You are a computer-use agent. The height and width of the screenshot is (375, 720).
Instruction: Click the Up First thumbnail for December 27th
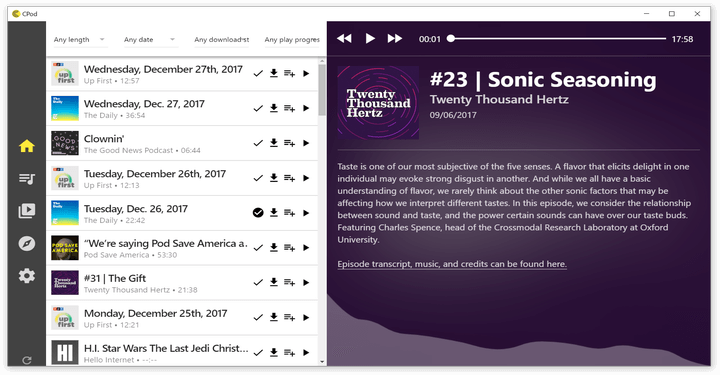click(x=65, y=73)
